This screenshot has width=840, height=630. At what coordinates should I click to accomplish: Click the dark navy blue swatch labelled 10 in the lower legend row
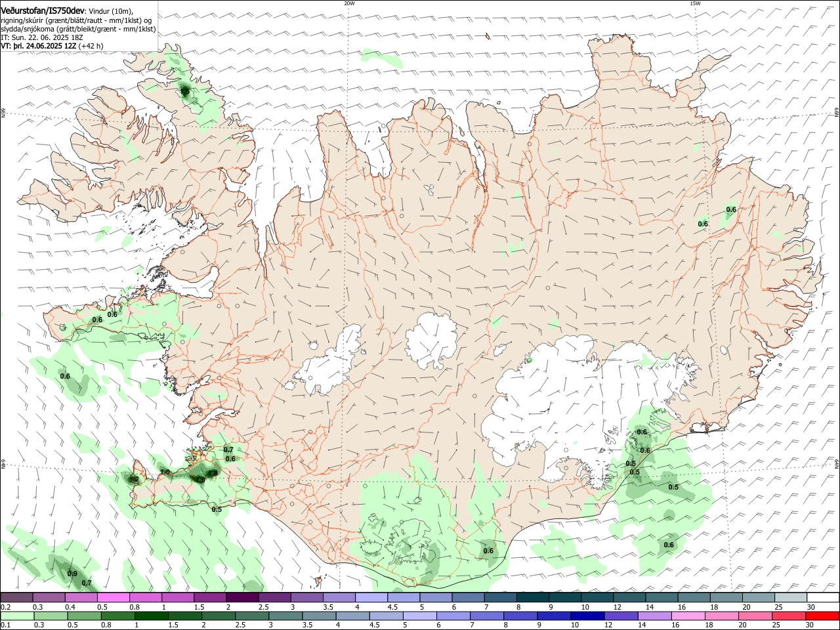pyautogui.click(x=587, y=616)
